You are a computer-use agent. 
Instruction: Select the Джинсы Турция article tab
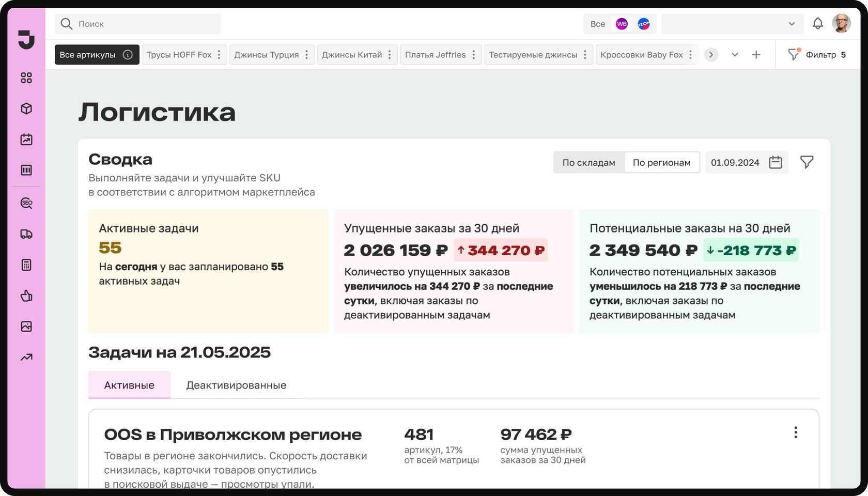(266, 55)
